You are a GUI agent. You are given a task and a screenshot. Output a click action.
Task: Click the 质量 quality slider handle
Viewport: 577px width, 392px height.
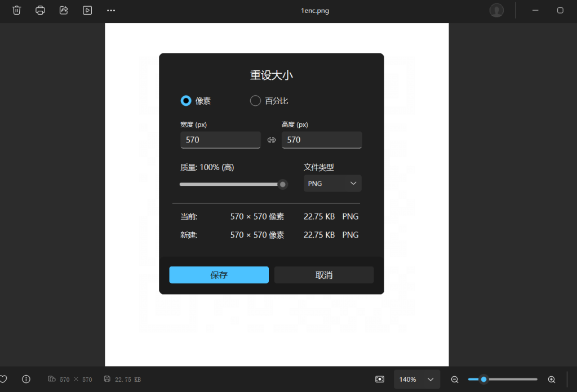tap(283, 184)
